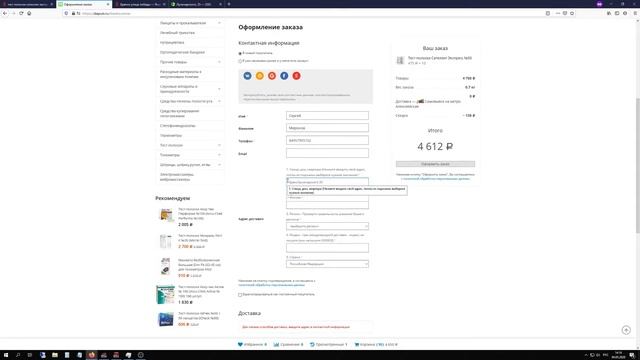Select the 'Я новый покупатель' radio button

tap(240, 53)
